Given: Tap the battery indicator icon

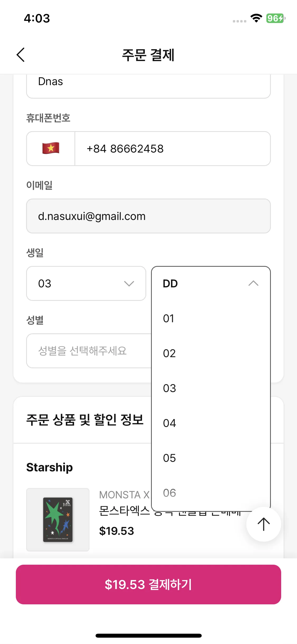Looking at the screenshot, I should (275, 18).
